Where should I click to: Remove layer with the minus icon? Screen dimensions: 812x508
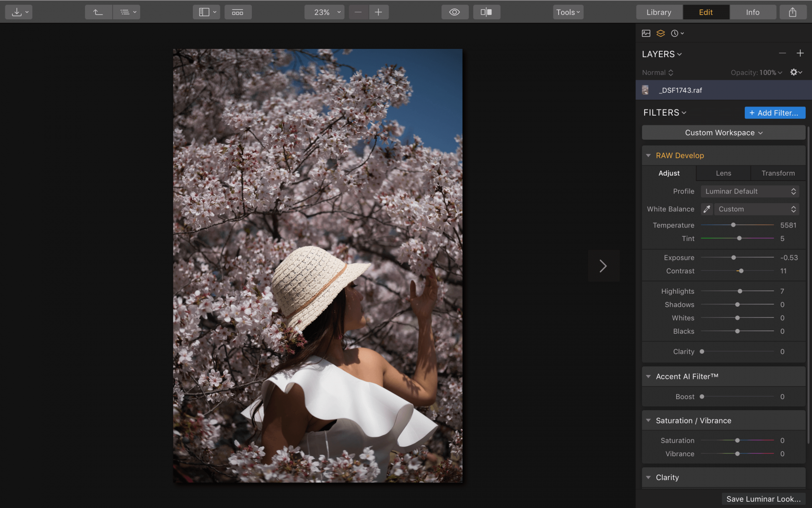pyautogui.click(x=783, y=53)
